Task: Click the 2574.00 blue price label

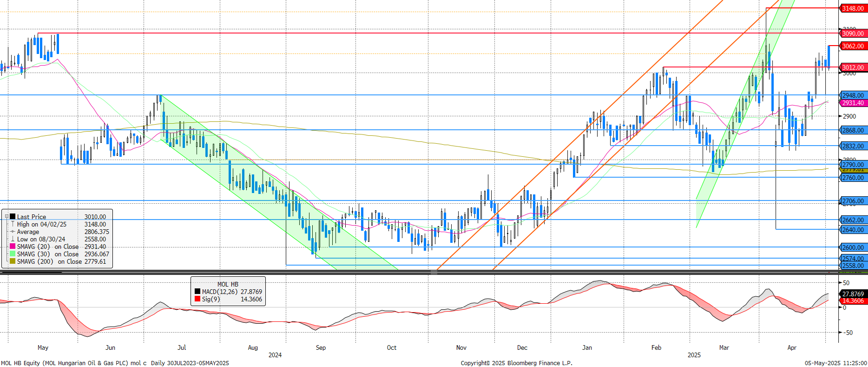Action: tap(853, 259)
